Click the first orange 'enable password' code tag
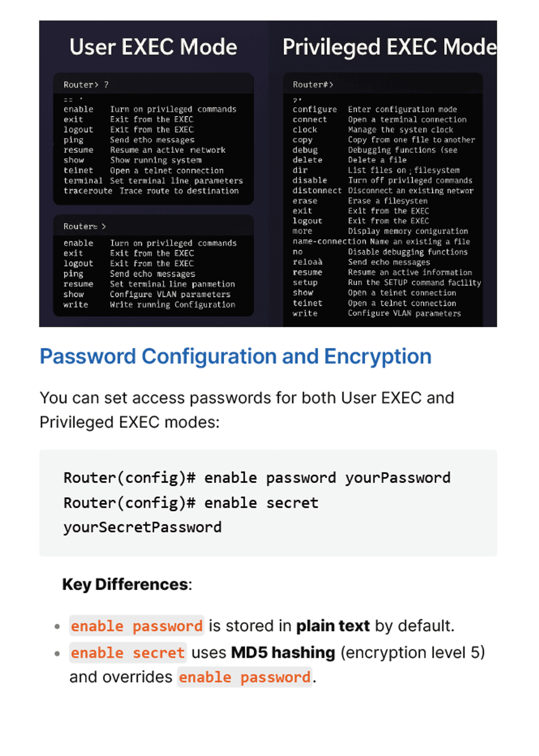539x756 pixels. tap(137, 626)
